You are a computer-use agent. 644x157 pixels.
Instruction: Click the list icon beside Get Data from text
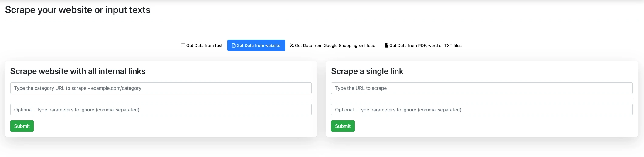pos(183,46)
